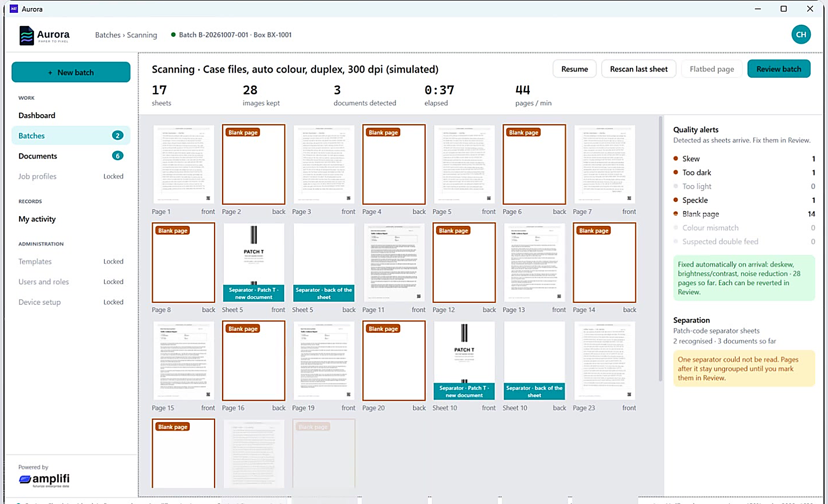This screenshot has width=828, height=504.
Task: Click the Too dark alert row
Action: click(x=744, y=173)
